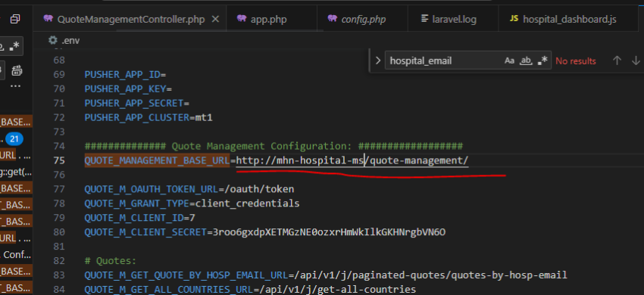Viewport: 644px width, 295px height.
Task: Click the gear icon beside .env breadcrumb
Action: tap(52, 40)
